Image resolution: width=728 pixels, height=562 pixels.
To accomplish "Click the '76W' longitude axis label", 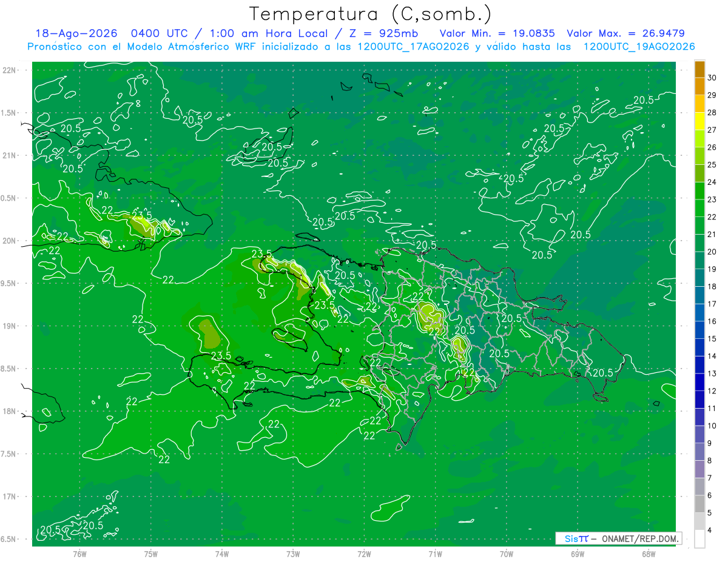I will 79,554.
